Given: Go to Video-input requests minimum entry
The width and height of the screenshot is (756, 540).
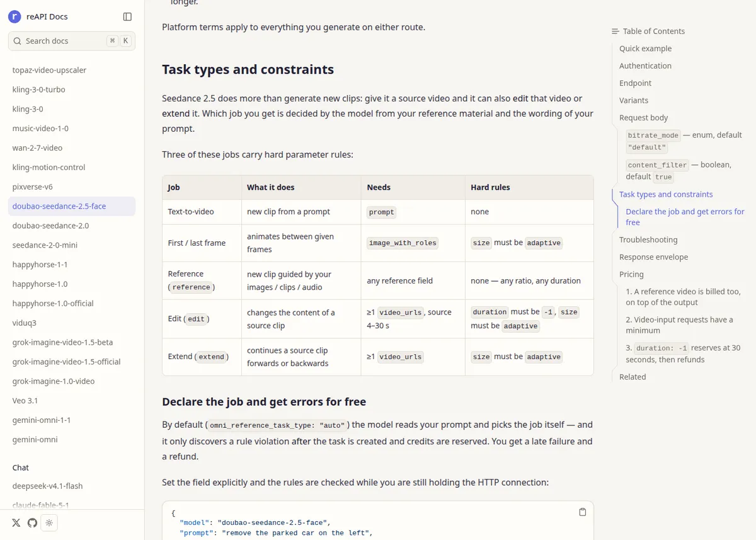Looking at the screenshot, I should 680,325.
